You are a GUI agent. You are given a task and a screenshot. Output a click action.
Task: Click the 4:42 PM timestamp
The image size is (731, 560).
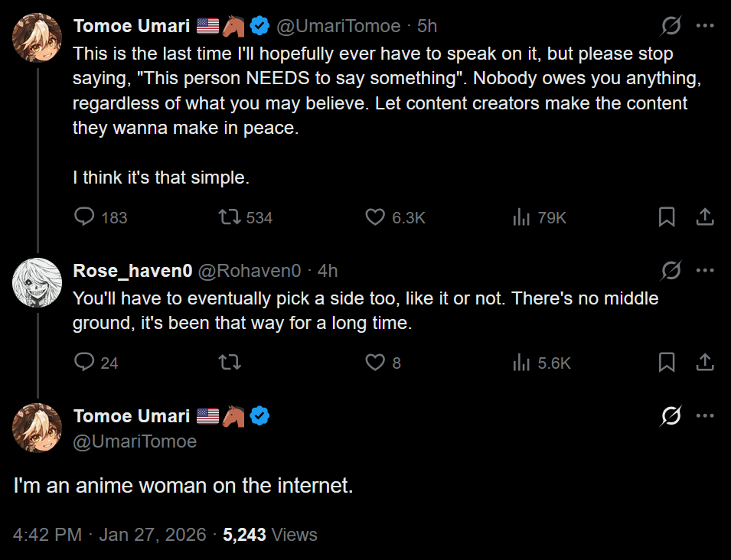click(x=47, y=534)
